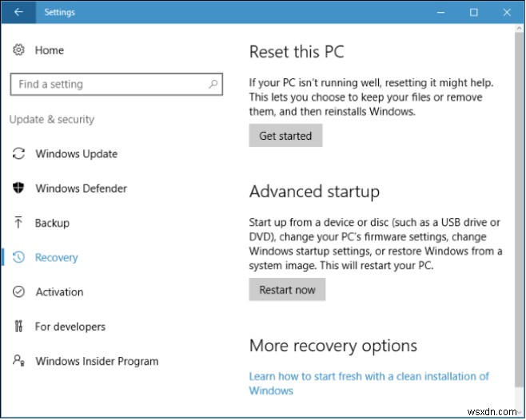Viewport: 526px width, 420px height.
Task: Click the back arrow in title bar
Action: (18, 12)
